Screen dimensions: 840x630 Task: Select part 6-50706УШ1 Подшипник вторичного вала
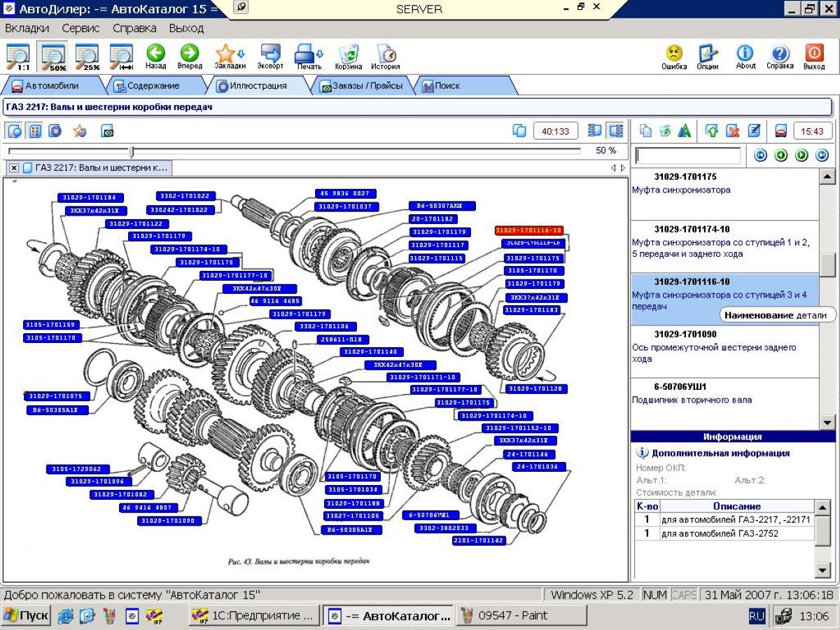coord(724,404)
